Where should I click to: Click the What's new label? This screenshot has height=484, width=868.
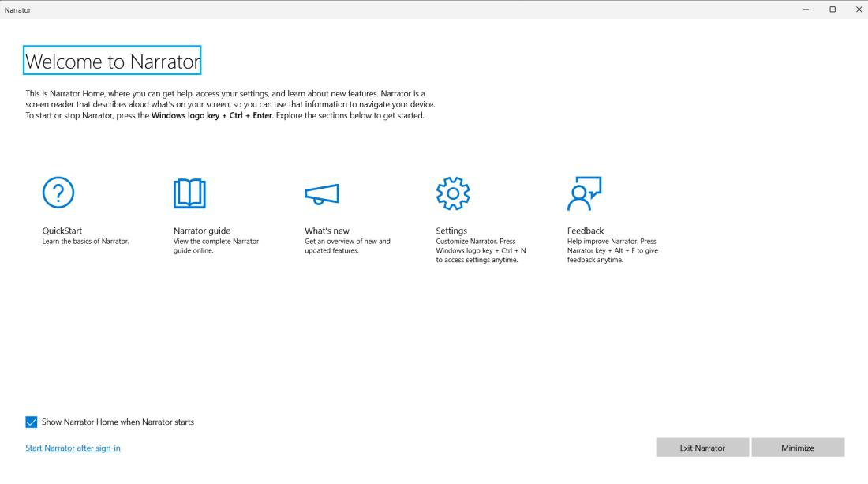coord(327,231)
